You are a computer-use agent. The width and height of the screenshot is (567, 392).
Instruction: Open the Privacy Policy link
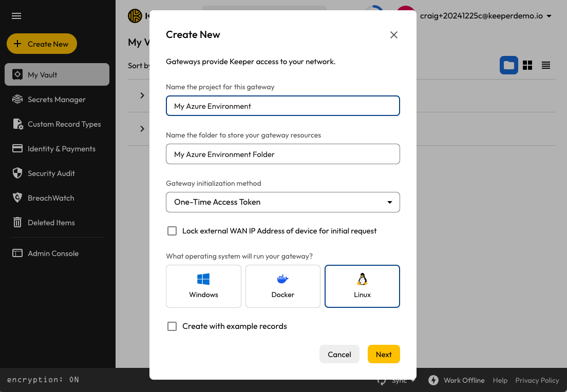click(x=537, y=380)
